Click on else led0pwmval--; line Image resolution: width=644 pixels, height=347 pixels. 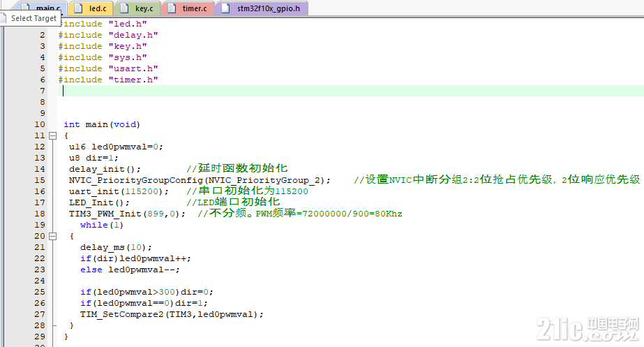(130, 270)
